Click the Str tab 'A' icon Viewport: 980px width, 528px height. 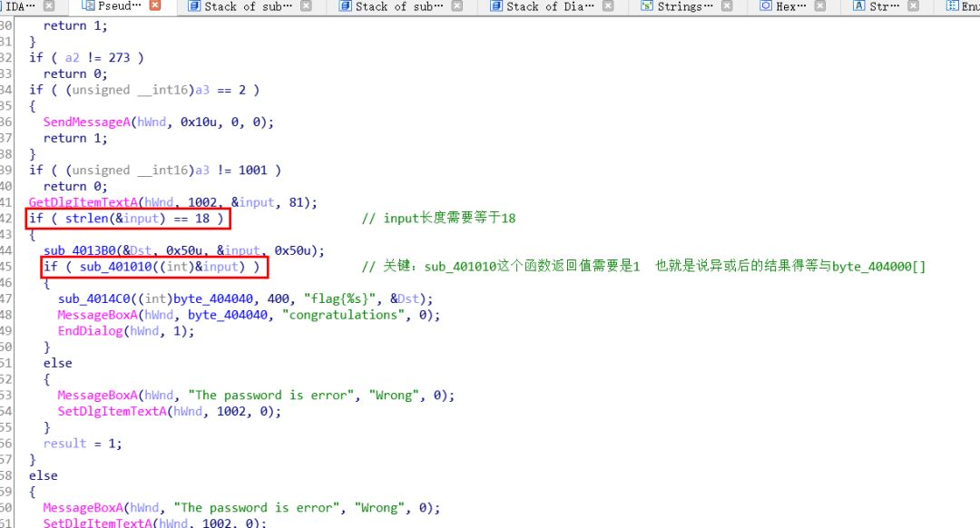point(859,5)
